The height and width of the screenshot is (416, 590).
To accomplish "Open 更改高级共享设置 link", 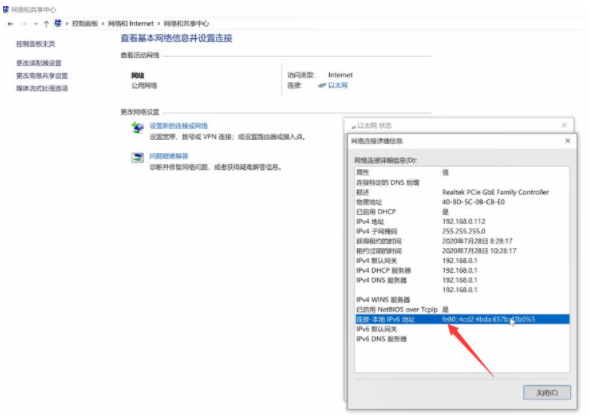I will 42,76.
